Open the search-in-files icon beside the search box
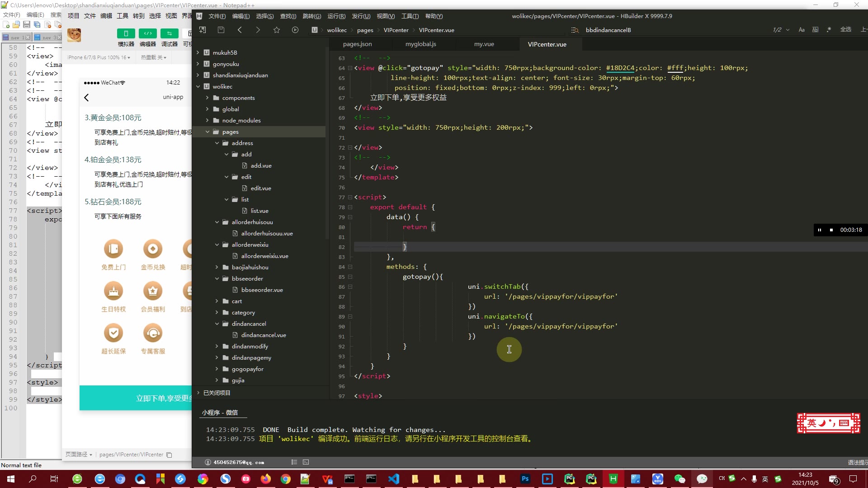The width and height of the screenshot is (868, 488). pos(575,30)
